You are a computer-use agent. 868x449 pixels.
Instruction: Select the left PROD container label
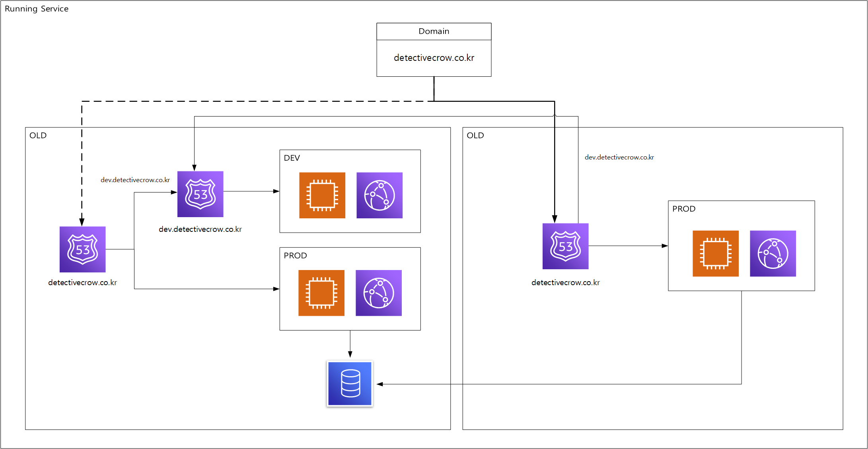click(295, 256)
